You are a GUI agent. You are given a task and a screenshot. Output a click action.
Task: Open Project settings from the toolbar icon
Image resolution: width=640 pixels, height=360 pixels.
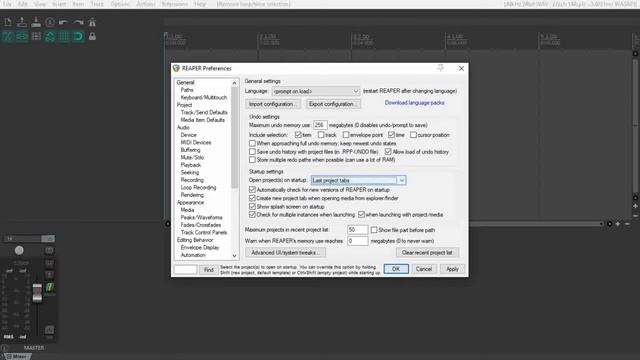pos(50,22)
